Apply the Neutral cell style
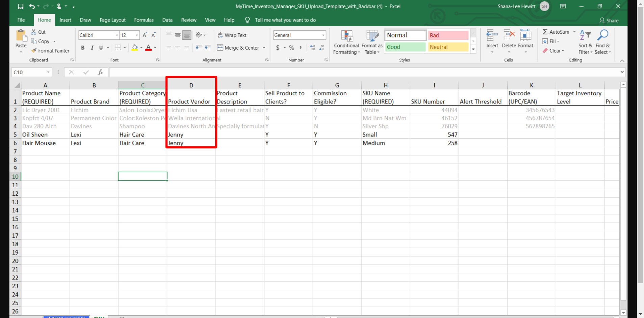Image resolution: width=644 pixels, height=318 pixels. pyautogui.click(x=448, y=47)
